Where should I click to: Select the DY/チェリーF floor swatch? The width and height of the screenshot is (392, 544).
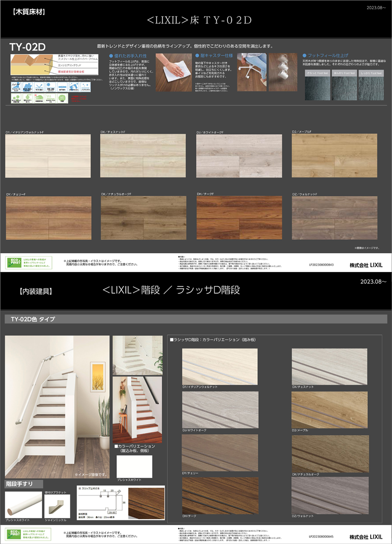tap(49, 218)
